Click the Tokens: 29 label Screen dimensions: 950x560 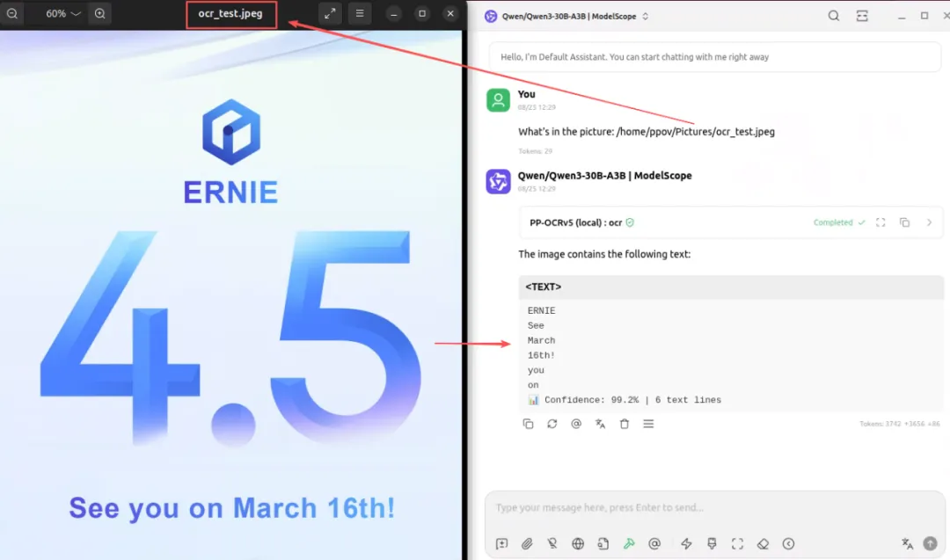535,150
